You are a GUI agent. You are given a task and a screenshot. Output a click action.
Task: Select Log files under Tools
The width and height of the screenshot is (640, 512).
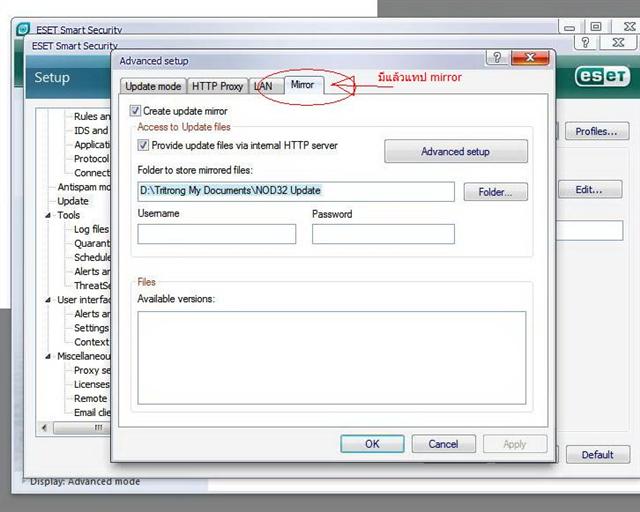91,229
